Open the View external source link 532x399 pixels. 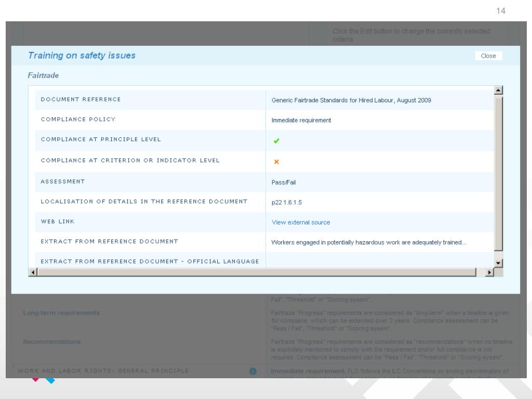(x=301, y=222)
